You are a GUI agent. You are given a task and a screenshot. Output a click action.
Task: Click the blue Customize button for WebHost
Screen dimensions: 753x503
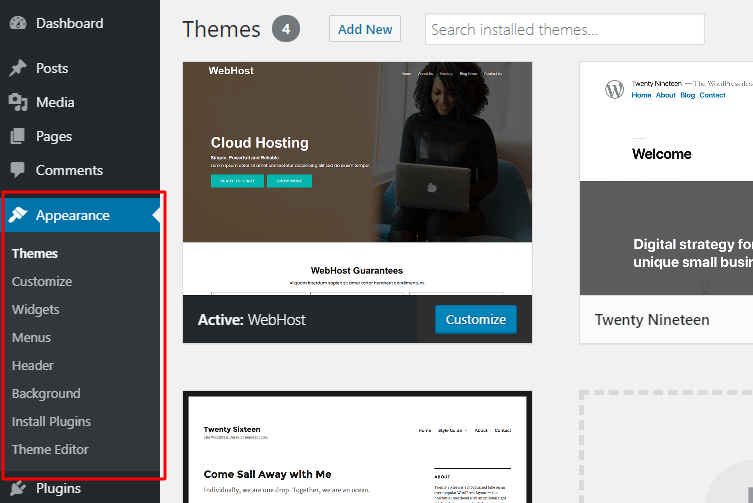click(475, 319)
